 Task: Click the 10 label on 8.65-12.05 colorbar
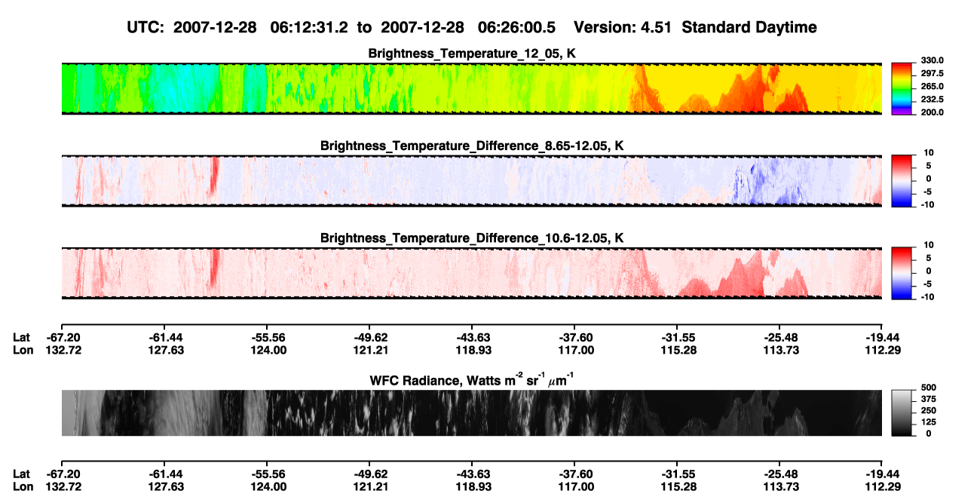929,153
